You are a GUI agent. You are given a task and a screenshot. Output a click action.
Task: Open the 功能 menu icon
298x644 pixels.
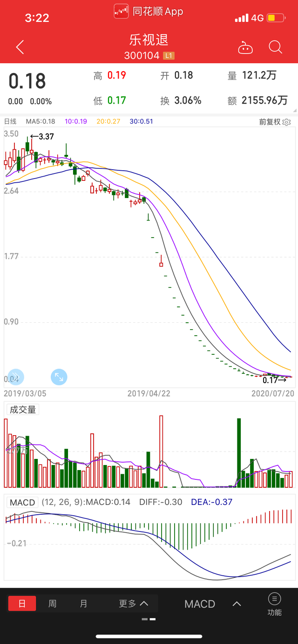274,604
